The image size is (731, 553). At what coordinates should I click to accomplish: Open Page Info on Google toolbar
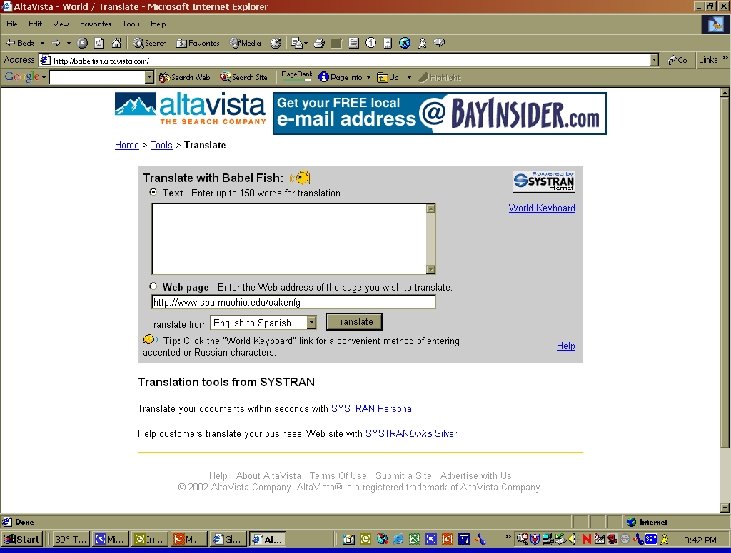(x=340, y=77)
